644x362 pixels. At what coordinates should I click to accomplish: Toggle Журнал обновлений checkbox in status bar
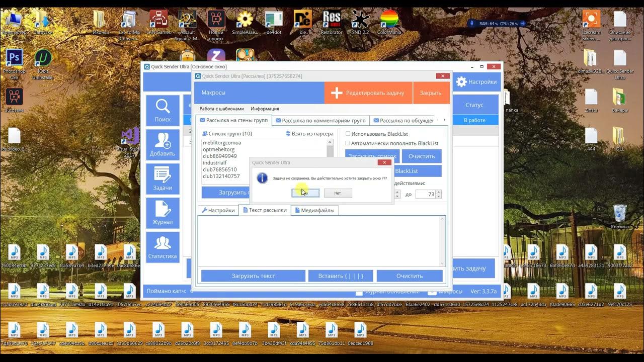point(358,292)
